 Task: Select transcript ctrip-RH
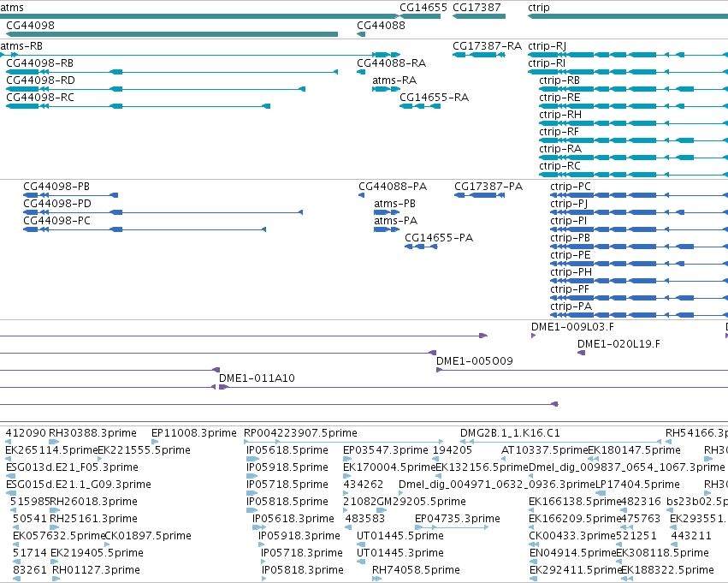point(560,115)
